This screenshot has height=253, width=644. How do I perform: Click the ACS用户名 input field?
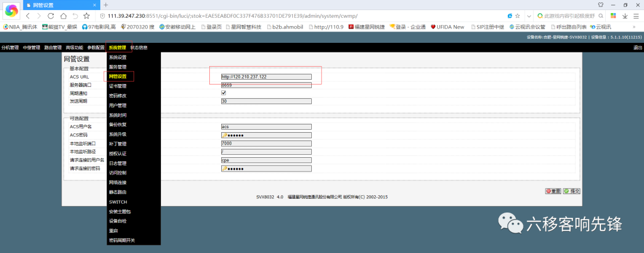click(x=266, y=127)
